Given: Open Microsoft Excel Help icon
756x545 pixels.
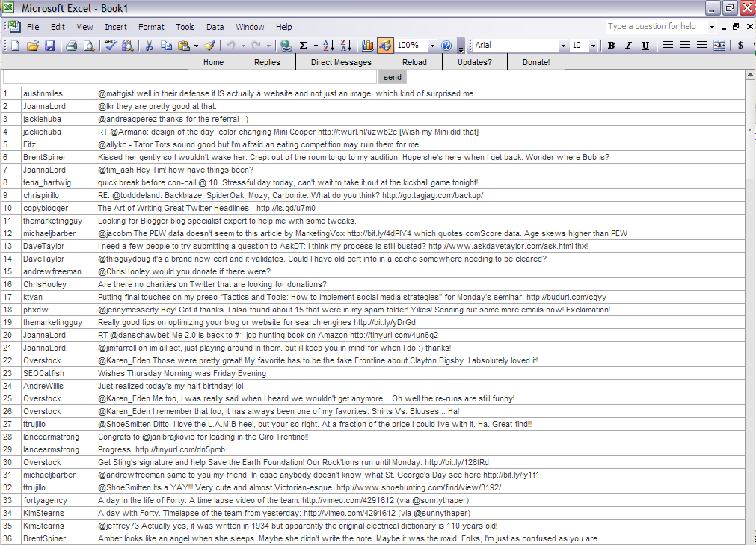Looking at the screenshot, I should (446, 46).
